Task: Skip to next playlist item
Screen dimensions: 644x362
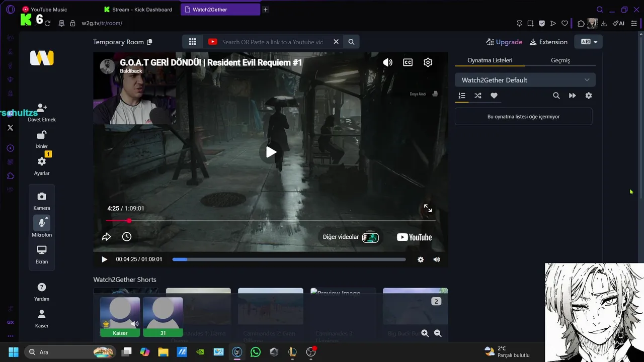Action: point(572,96)
